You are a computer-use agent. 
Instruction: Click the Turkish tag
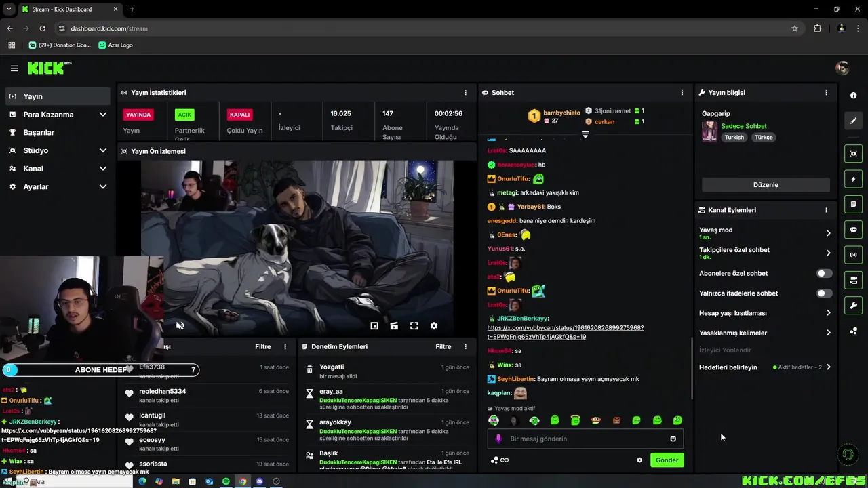tap(734, 138)
